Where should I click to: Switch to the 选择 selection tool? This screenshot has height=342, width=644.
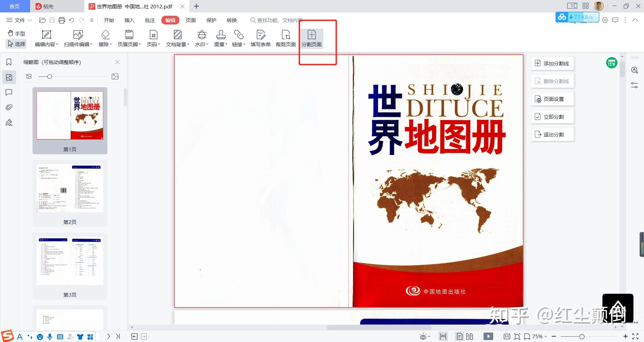click(17, 44)
